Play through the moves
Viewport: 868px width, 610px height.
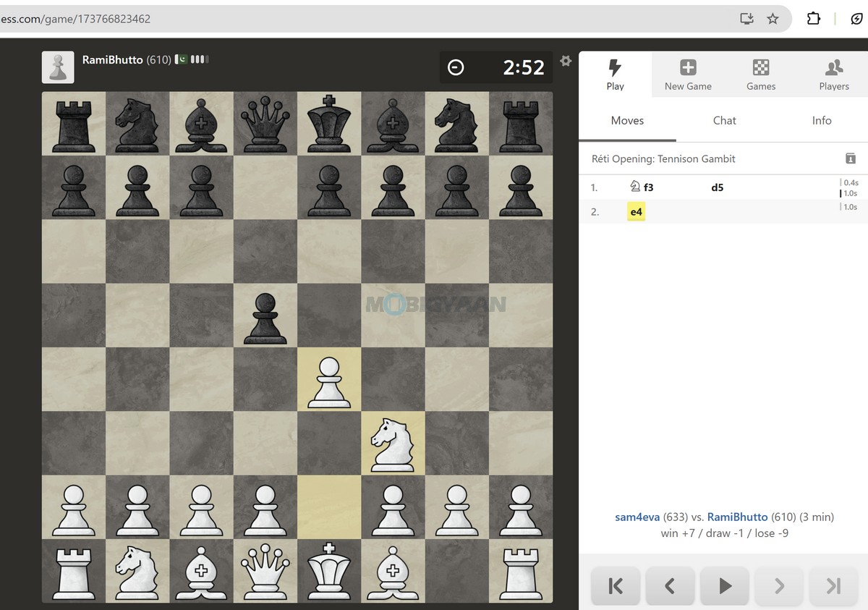pyautogui.click(x=725, y=585)
